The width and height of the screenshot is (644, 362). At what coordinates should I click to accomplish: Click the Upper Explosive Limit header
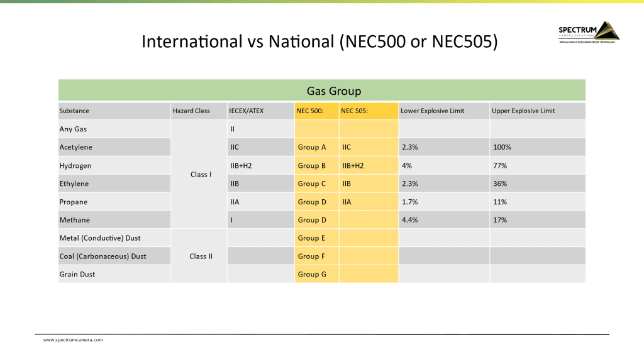coord(538,111)
